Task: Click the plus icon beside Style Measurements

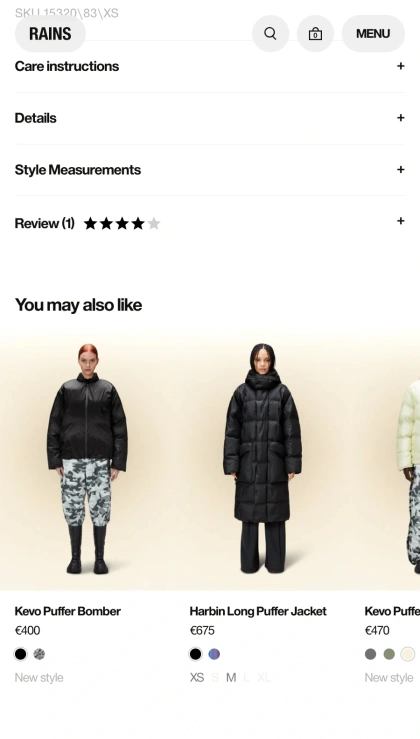Action: click(x=401, y=169)
